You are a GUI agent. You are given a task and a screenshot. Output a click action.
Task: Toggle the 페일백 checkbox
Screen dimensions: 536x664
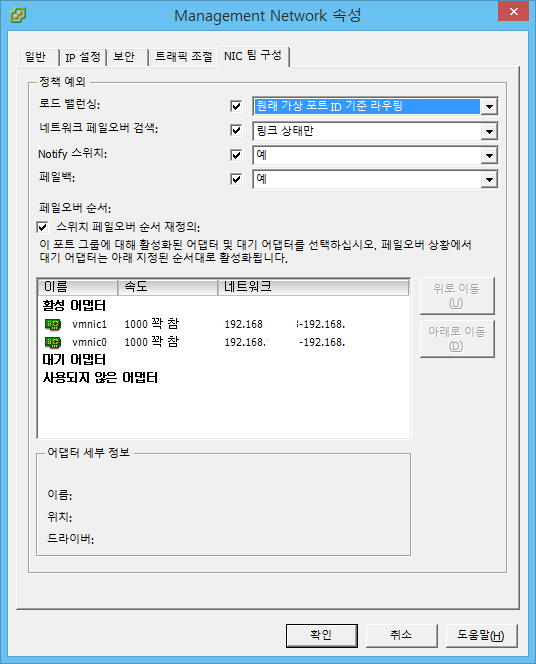tap(236, 179)
